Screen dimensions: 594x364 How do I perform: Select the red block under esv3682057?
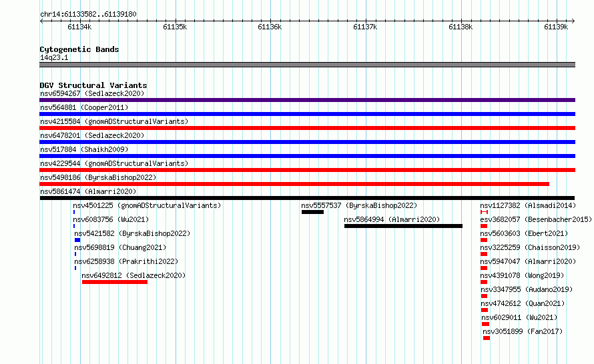tap(484, 226)
